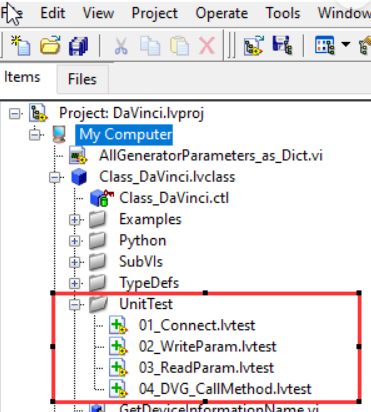This screenshot has width=371, height=412.
Task: Click the Cut scissors icon
Action: click(121, 46)
